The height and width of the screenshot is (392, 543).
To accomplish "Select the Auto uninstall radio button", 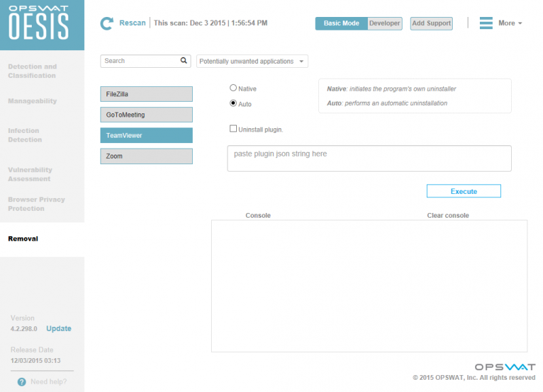I will (x=233, y=103).
